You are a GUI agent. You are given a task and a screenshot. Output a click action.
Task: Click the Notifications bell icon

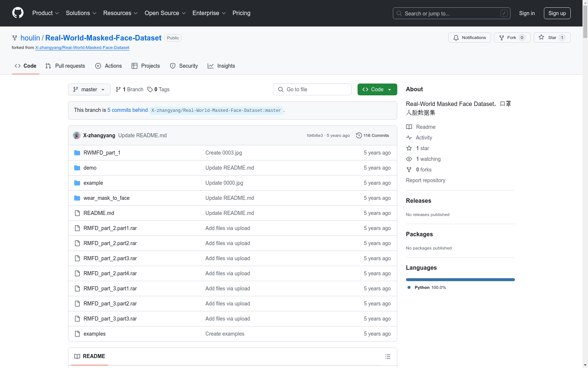[456, 38]
